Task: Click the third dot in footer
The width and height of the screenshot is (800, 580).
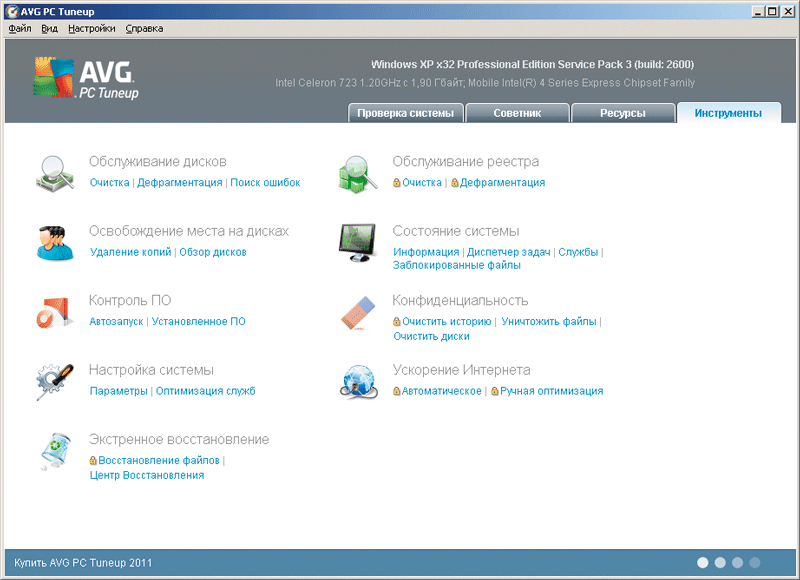Action: coord(737,563)
